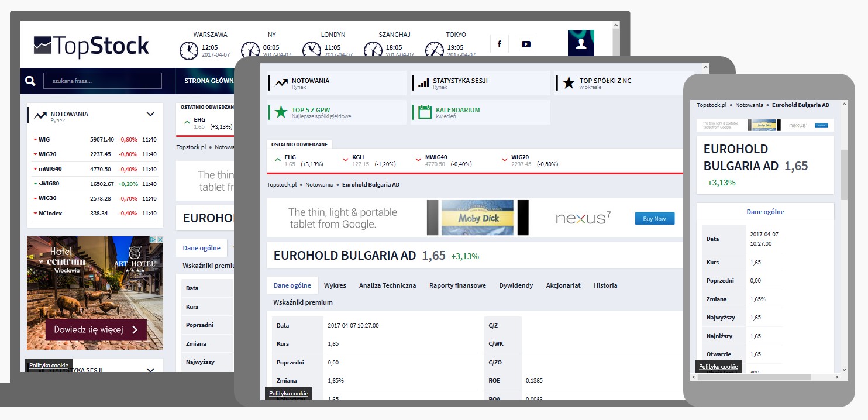
Task: Open the WIG30 index row
Action: click(x=95, y=198)
